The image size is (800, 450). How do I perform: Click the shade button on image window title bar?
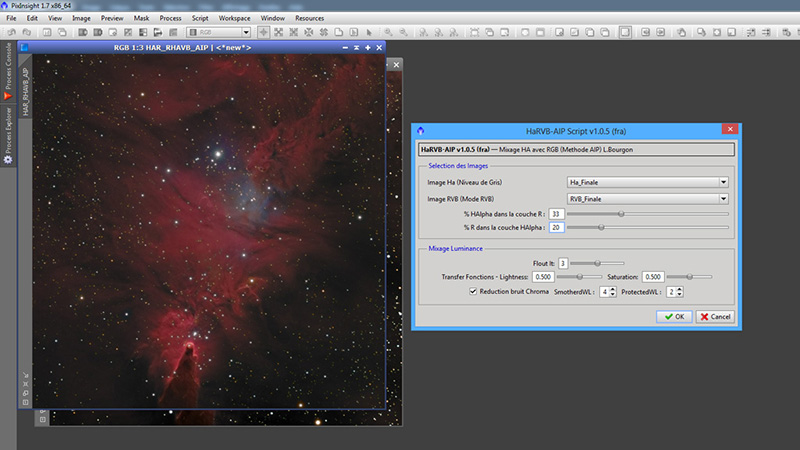coord(354,47)
